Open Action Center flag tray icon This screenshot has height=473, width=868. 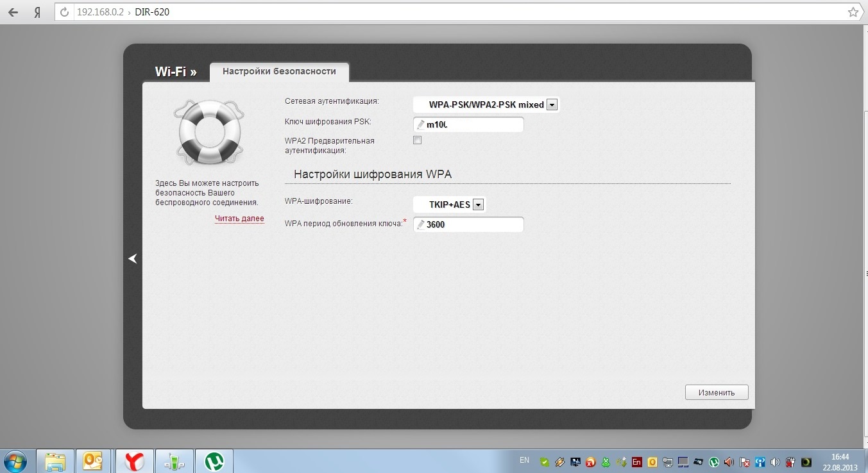pos(745,461)
